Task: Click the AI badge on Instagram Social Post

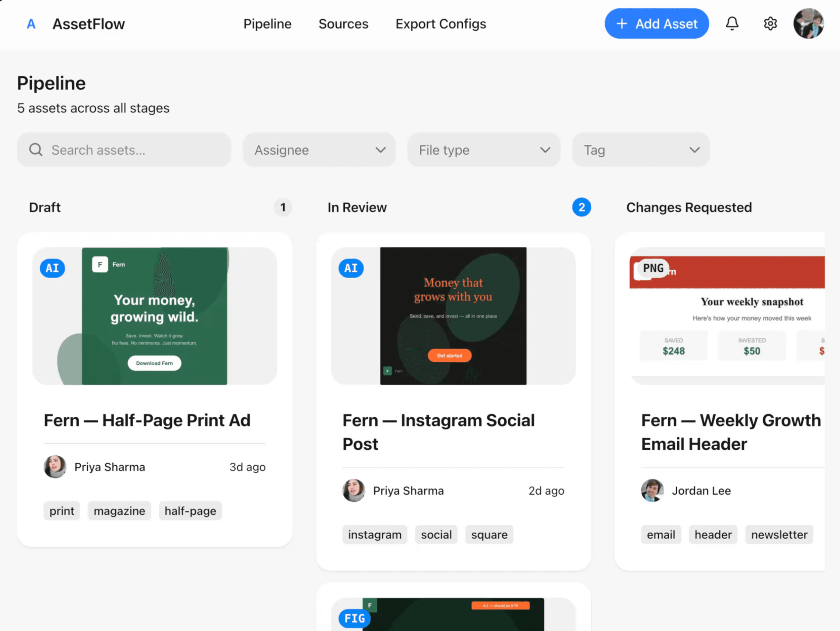Action: (351, 268)
